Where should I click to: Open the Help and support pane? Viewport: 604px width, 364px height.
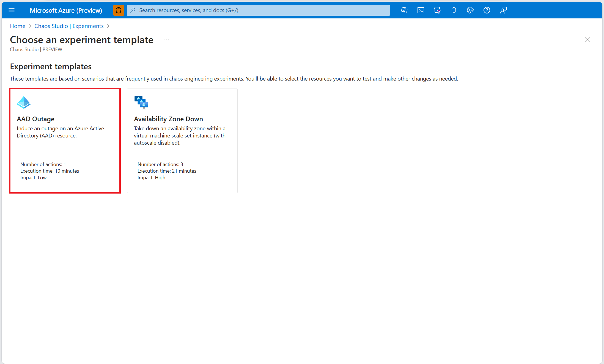(487, 10)
